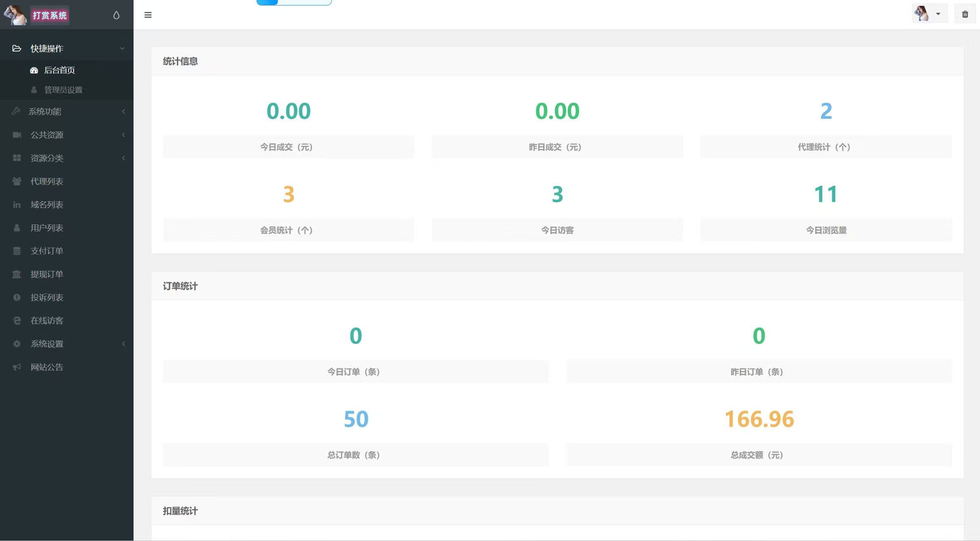
Task: Open 管理员设置 in the sidebar
Action: tap(63, 90)
